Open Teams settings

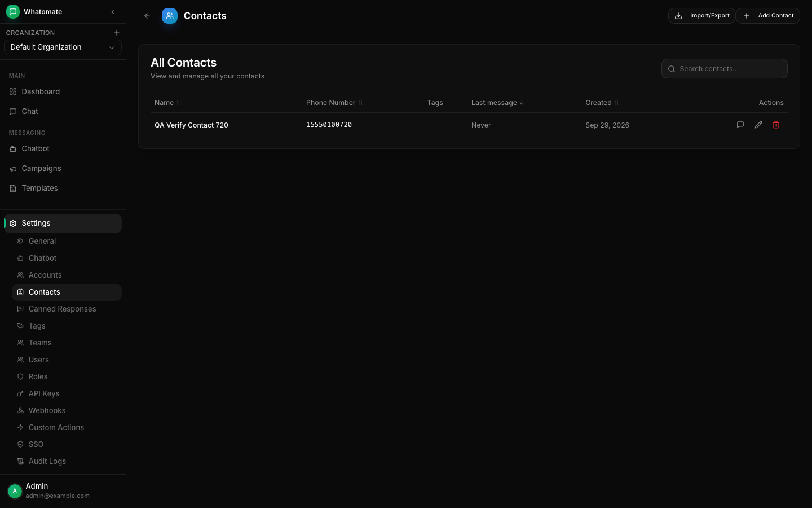pos(67,343)
